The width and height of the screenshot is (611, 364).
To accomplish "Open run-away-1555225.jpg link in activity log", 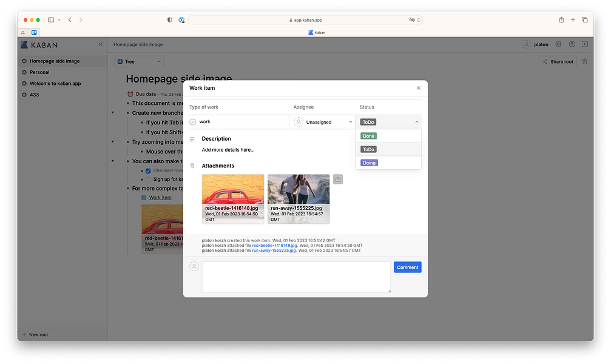I will point(274,251).
